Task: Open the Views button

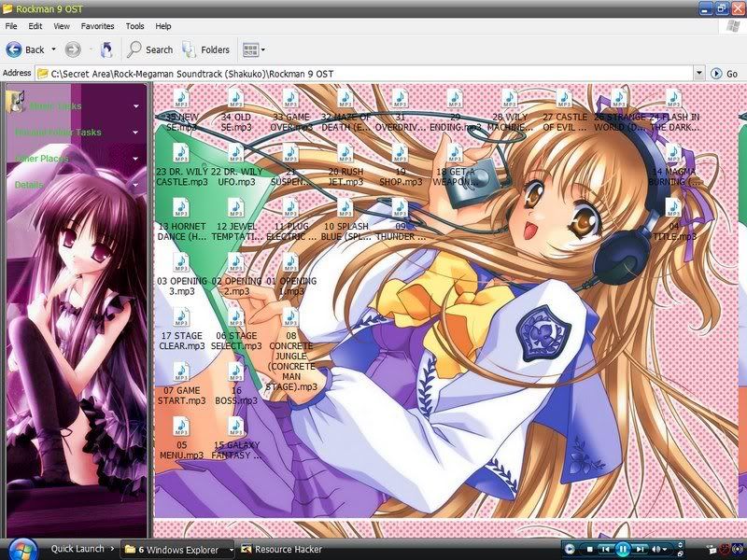Action: [250, 49]
